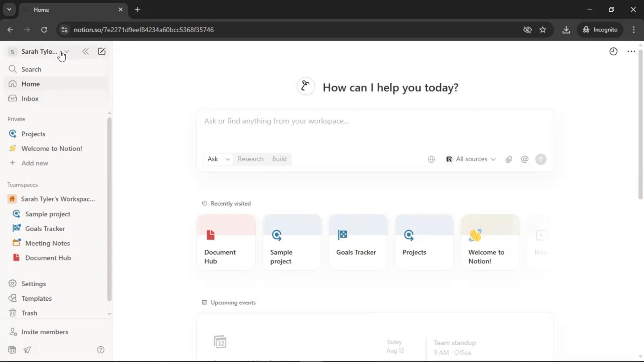Click Invite members
The image size is (644, 362).
point(45,332)
